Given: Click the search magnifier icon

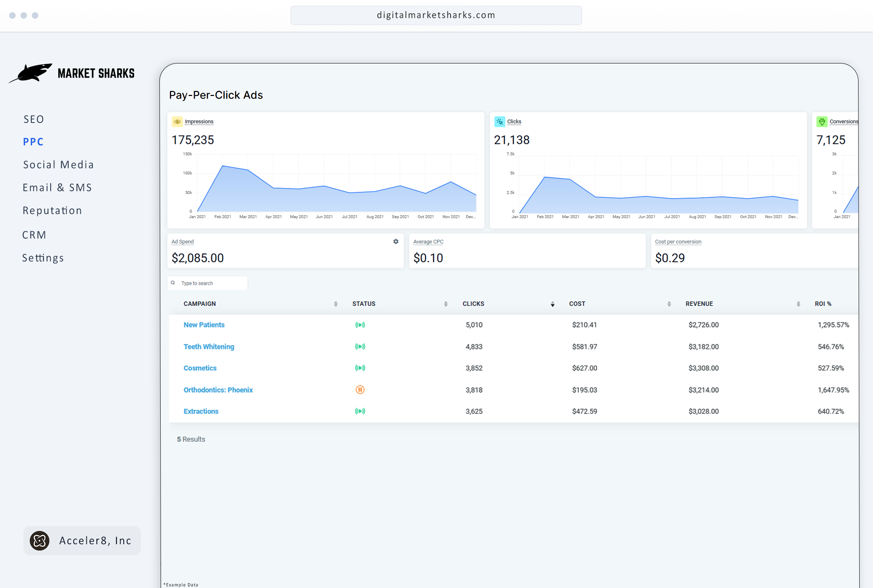Looking at the screenshot, I should pos(173,283).
